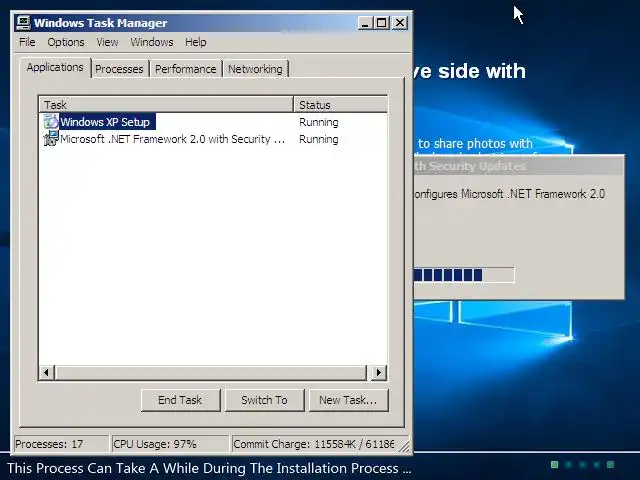Click the Windows XP Setup task icon
This screenshot has height=480, width=640.
point(51,122)
